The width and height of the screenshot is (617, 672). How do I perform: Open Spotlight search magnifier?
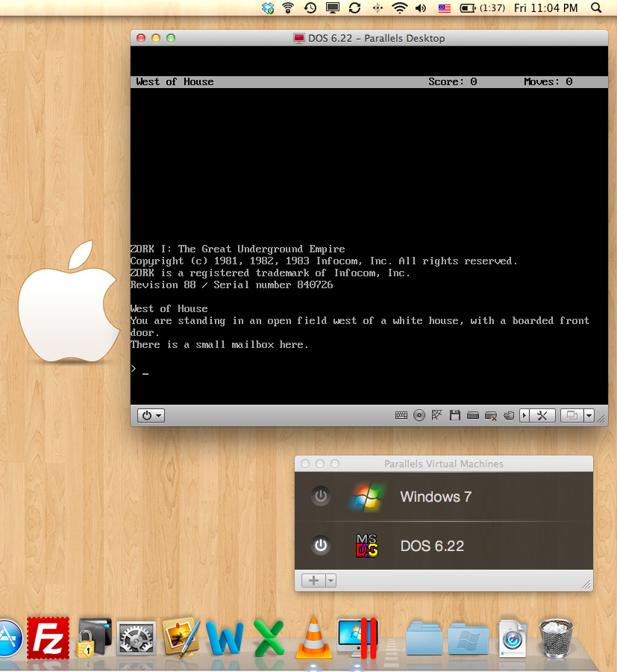(x=596, y=7)
